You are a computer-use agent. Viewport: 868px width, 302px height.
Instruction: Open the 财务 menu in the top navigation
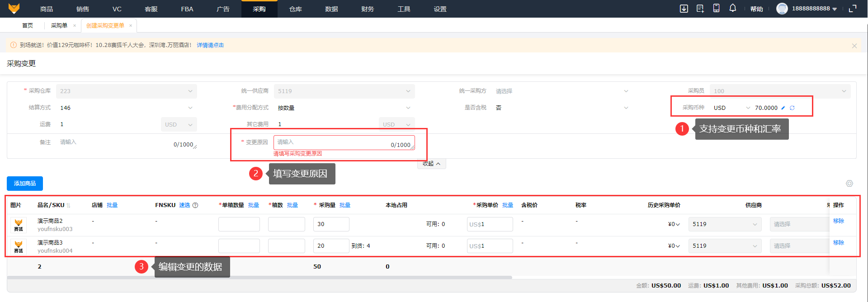[x=368, y=9]
